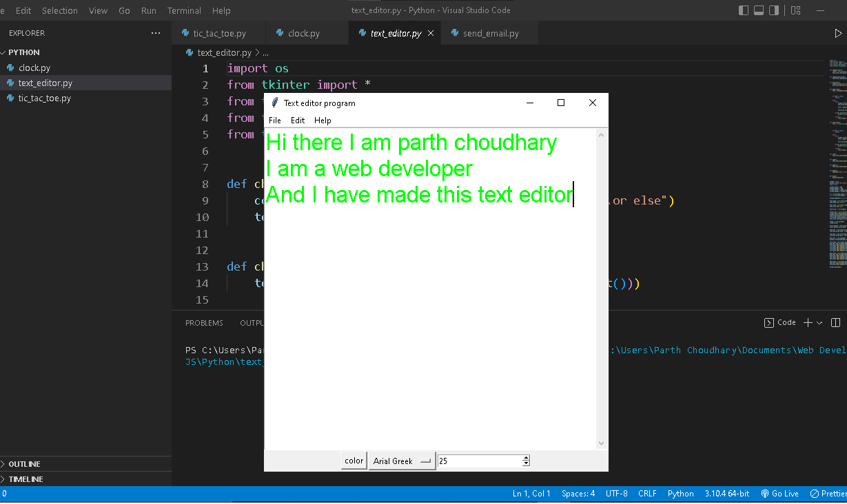The height and width of the screenshot is (504, 847).
Task: Open the VS Code Selection menu
Action: point(60,10)
